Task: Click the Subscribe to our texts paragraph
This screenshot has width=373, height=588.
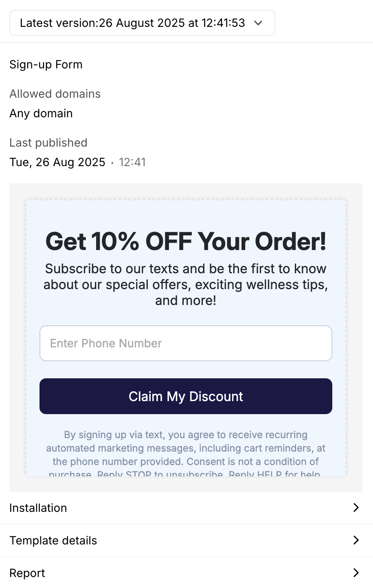Action: (x=186, y=284)
